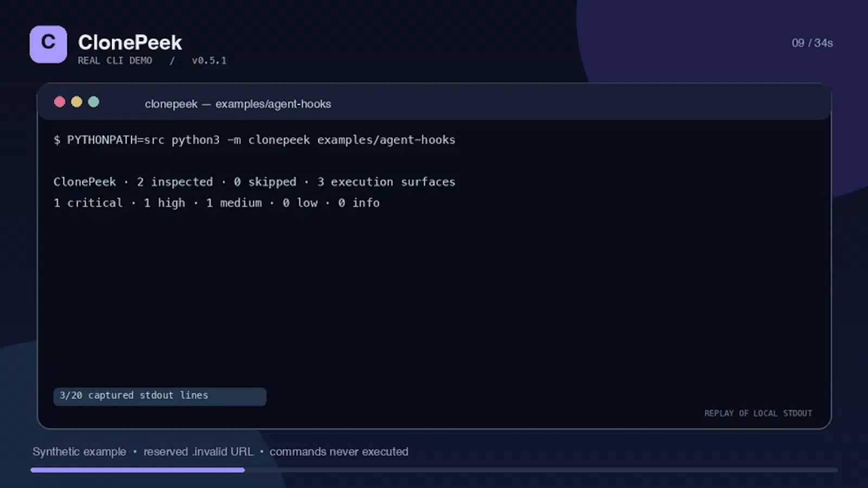868x488 pixels.
Task: Click the '1 critical' severity line
Action: coord(216,203)
